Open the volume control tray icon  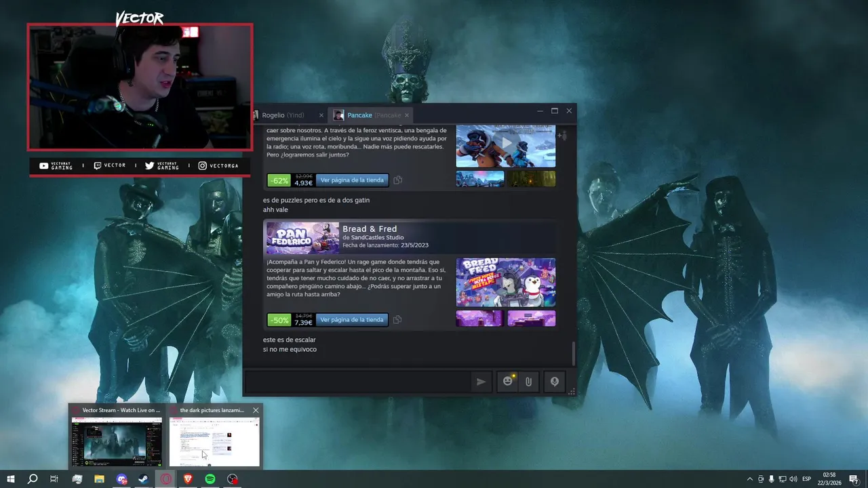pos(793,479)
